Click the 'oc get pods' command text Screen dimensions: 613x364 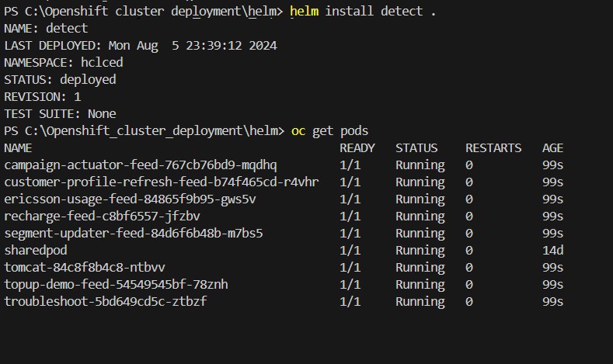click(329, 130)
